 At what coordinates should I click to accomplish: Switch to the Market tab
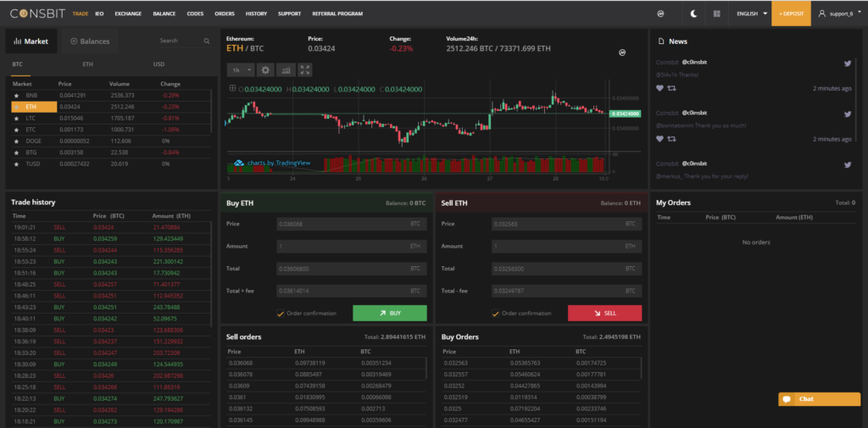[31, 41]
